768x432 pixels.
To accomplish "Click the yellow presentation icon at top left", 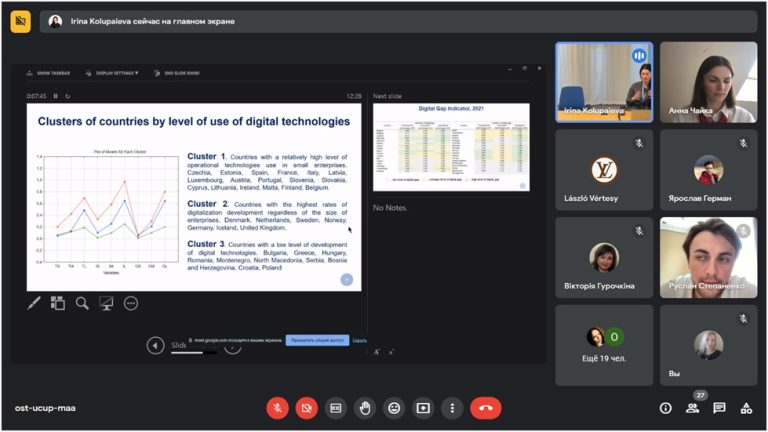I will tap(21, 21).
